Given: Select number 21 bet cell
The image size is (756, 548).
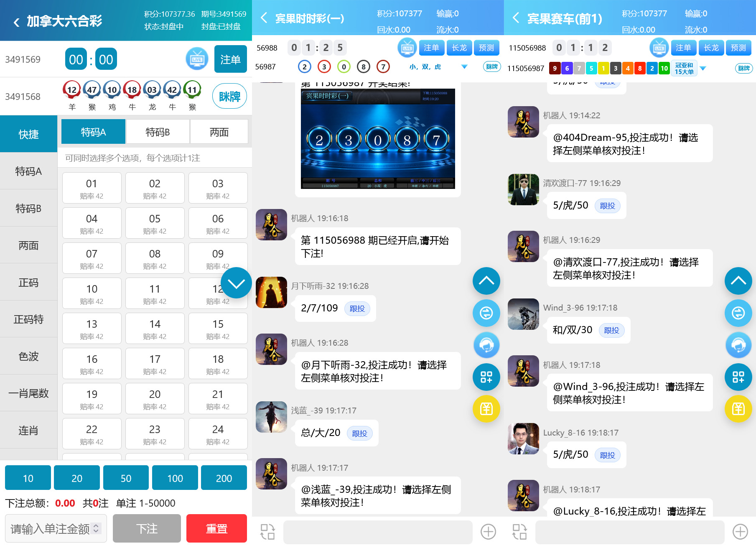Looking at the screenshot, I should pos(218,399).
